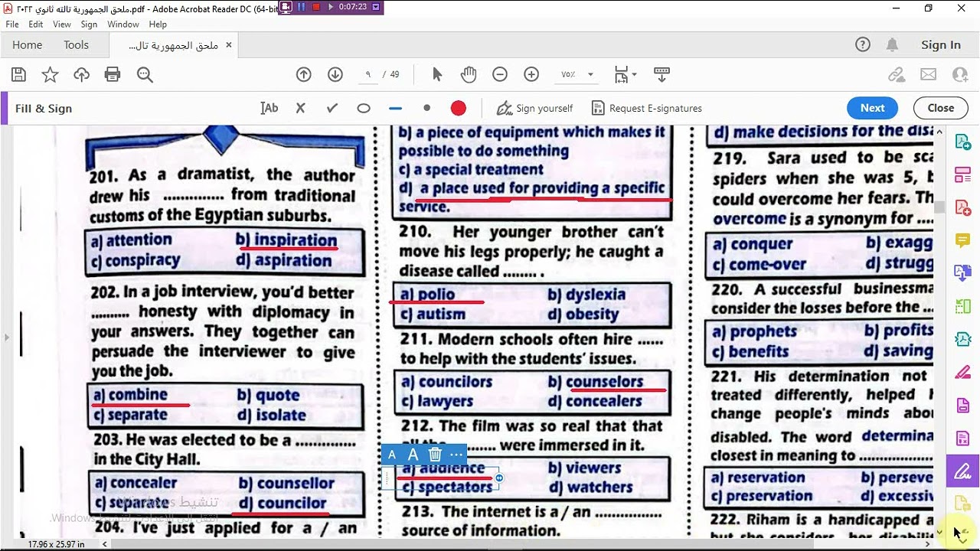This screenshot has width=980, height=551.
Task: Open the find text magnifier icon
Action: [145, 74]
